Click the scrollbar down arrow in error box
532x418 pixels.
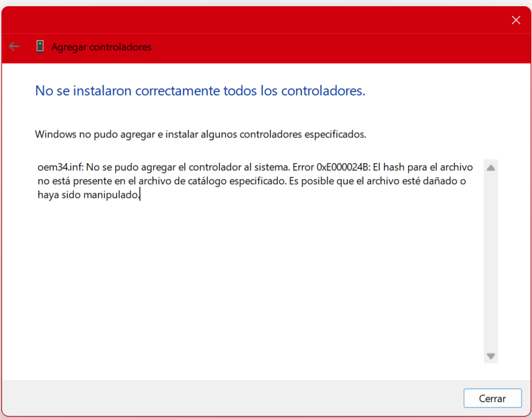point(491,356)
